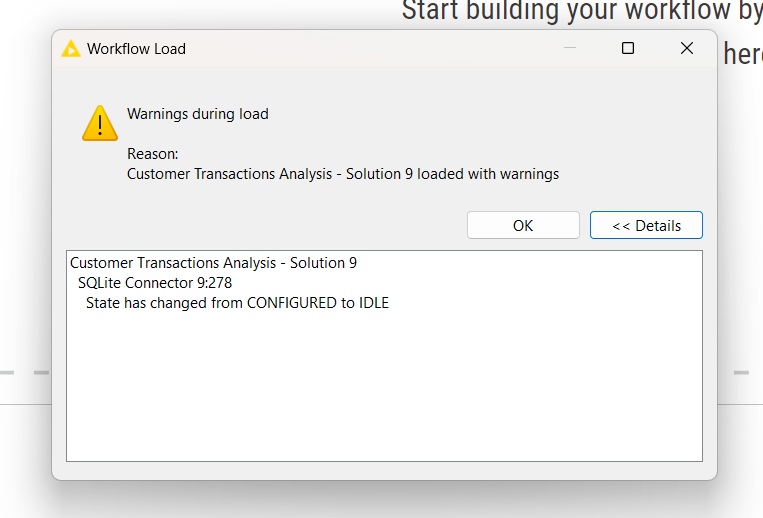Maximize the Workflow Load dialog
Viewport: 763px width, 518px height.
point(628,48)
